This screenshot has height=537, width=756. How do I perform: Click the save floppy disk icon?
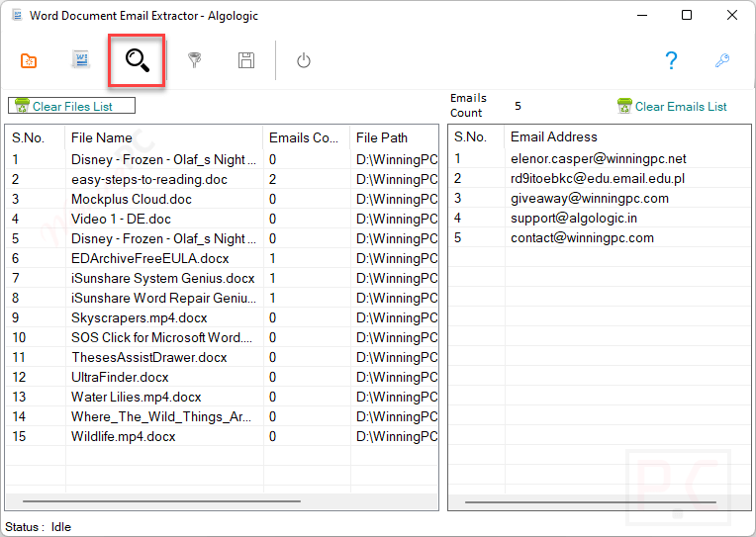[x=246, y=60]
